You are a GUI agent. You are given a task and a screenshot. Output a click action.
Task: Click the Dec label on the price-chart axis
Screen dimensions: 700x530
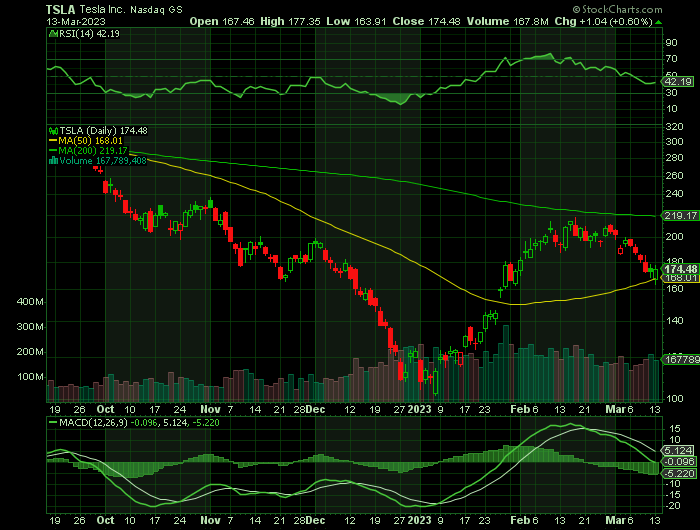(316, 409)
